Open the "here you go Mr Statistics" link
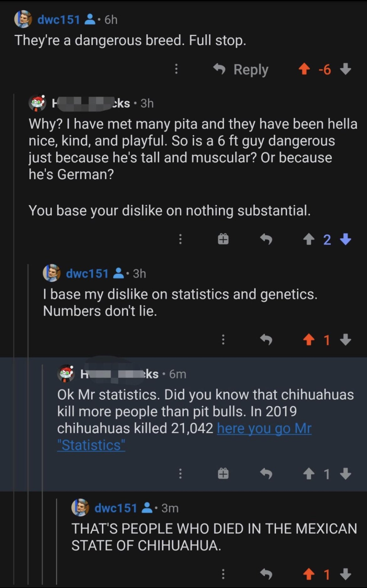367x588 pixels. 264,429
